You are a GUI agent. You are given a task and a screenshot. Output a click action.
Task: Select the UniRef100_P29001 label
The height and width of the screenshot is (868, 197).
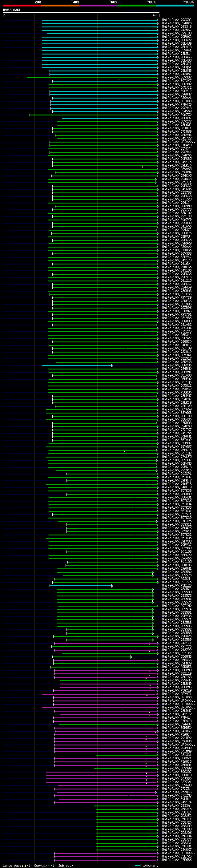coord(177,98)
